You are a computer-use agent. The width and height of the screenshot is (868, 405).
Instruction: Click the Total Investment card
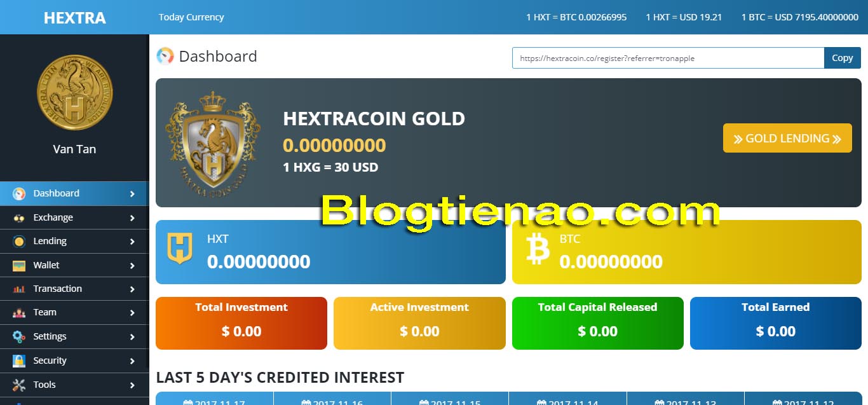[x=241, y=323]
